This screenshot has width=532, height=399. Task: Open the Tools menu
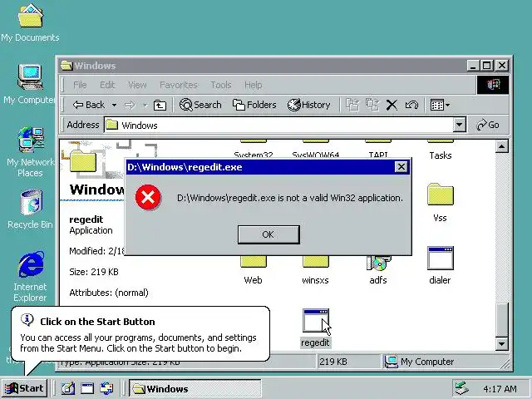[221, 85]
